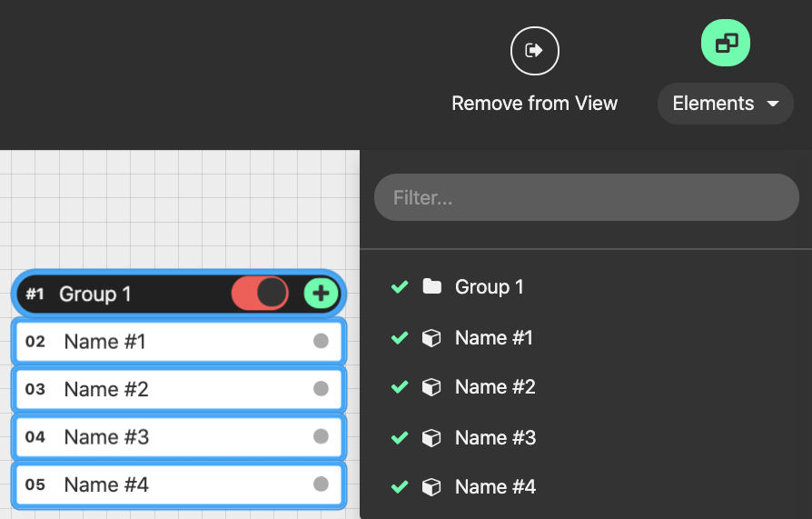Screen dimensions: 812x519
Task: Click the green Elements window icon
Action: (726, 43)
